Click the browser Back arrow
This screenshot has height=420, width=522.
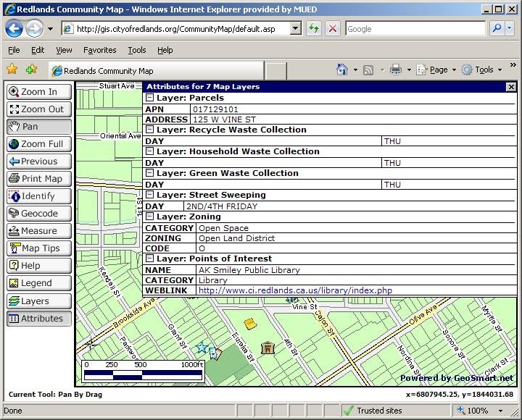coord(14,28)
